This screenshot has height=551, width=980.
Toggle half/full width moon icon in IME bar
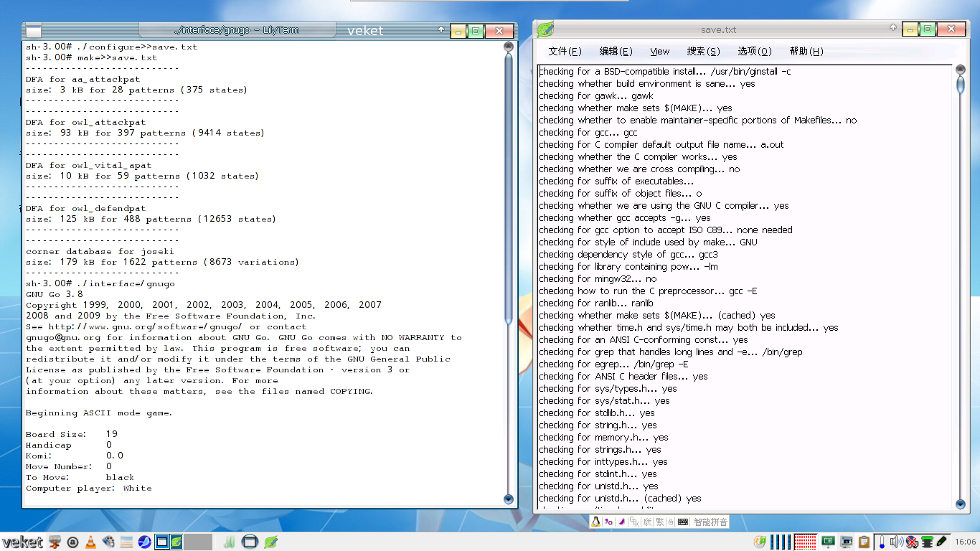click(x=621, y=522)
